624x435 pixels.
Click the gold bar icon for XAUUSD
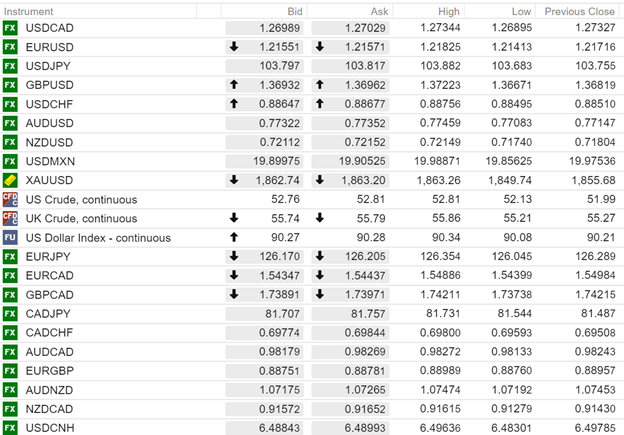10,180
